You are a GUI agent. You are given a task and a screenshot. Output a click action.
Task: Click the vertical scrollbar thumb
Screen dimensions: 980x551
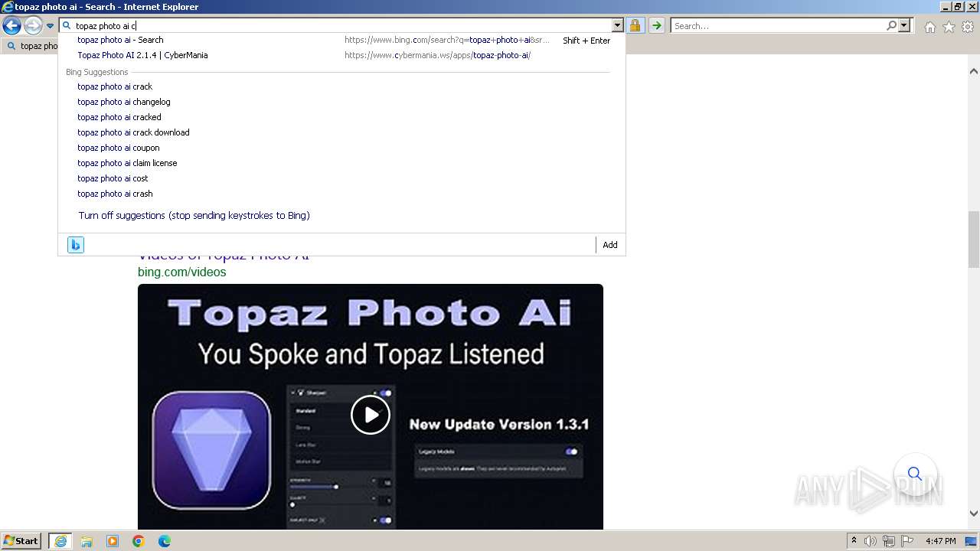[974, 240]
